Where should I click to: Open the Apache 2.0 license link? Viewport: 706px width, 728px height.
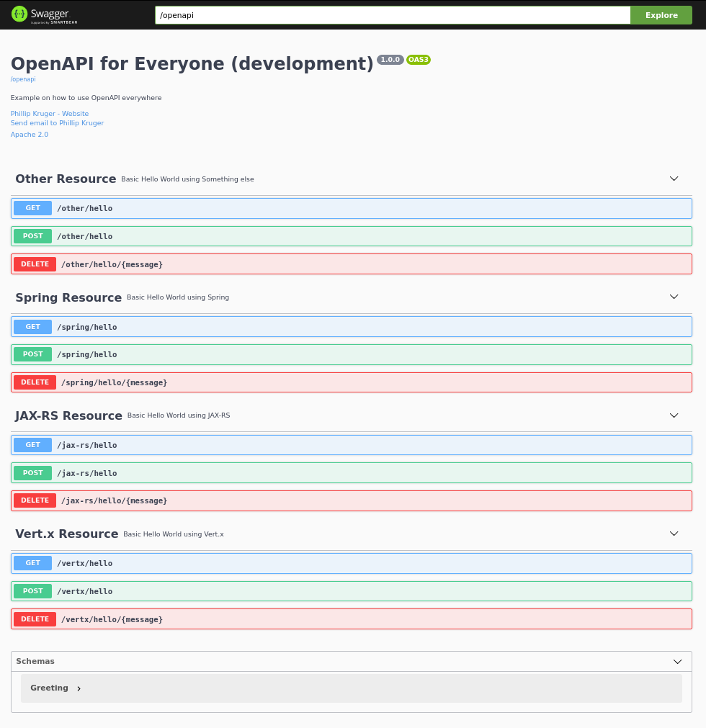click(x=29, y=134)
